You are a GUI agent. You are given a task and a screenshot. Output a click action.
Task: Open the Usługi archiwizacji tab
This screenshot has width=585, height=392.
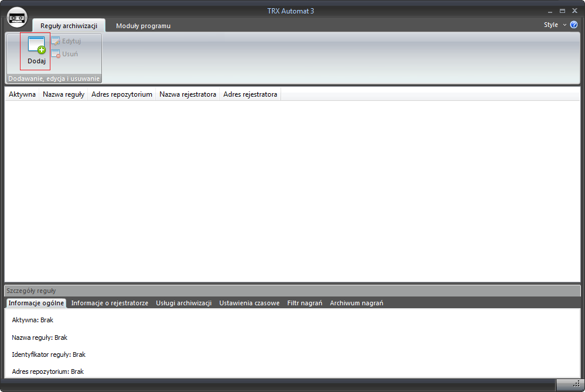tap(183, 303)
